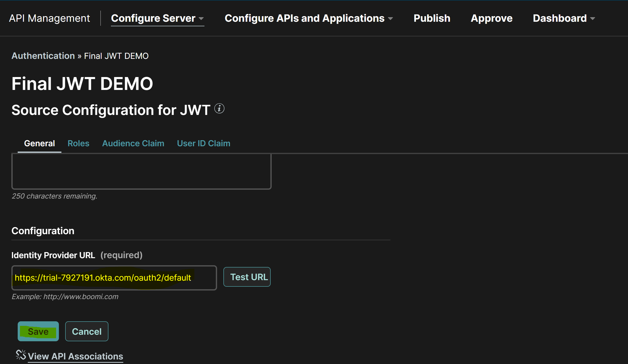Viewport: 628px width, 364px height.
Task: Go to API Management home
Action: click(x=49, y=18)
